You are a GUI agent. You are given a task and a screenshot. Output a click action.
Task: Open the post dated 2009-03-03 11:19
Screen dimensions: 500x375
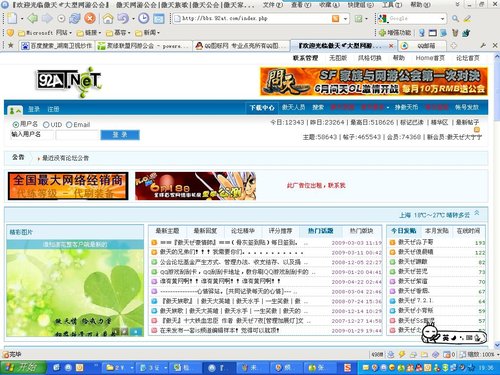pyautogui.click(x=229, y=243)
